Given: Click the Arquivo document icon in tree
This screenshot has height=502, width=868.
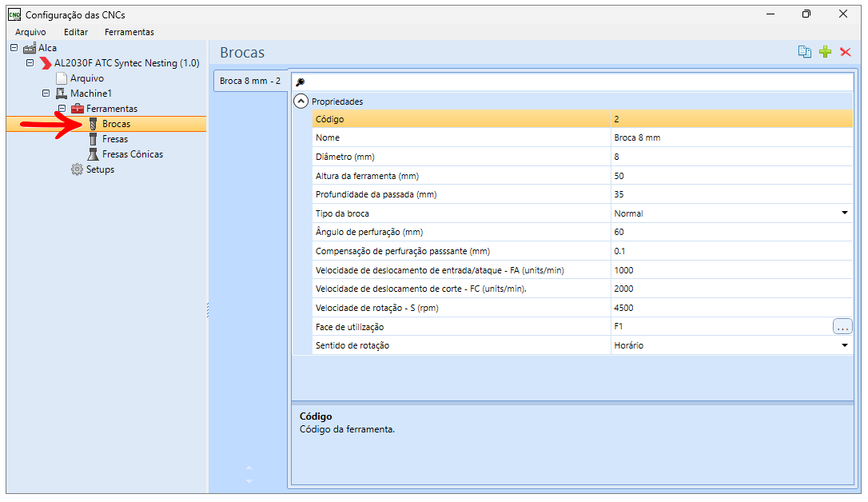Looking at the screenshot, I should pos(62,78).
